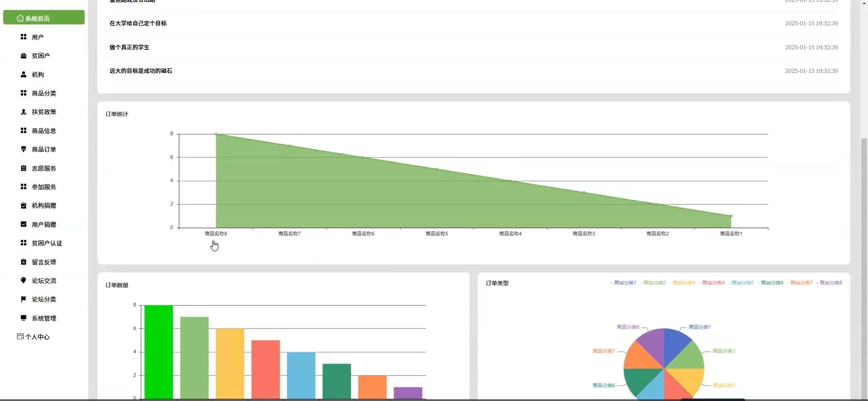Image resolution: width=868 pixels, height=401 pixels.
Task: Open the notice 远大的目标是成功的磁石
Action: pos(141,71)
